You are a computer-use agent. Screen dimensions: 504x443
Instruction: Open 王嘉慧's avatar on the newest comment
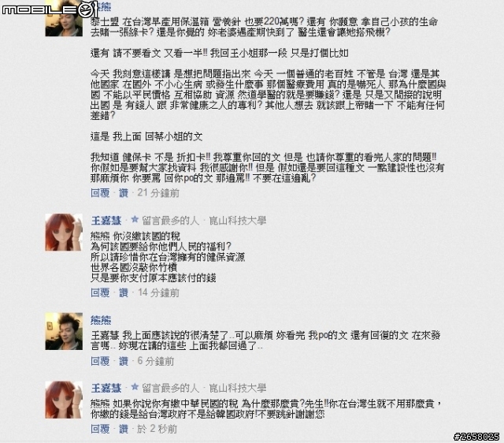point(64,400)
